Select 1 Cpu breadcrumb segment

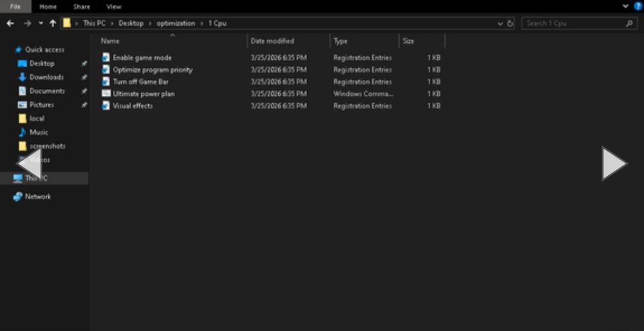(x=217, y=23)
